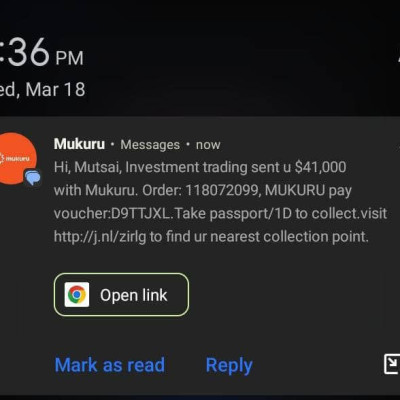Tap the 36 PM clock display
The width and height of the screenshot is (400, 400).
point(42,53)
